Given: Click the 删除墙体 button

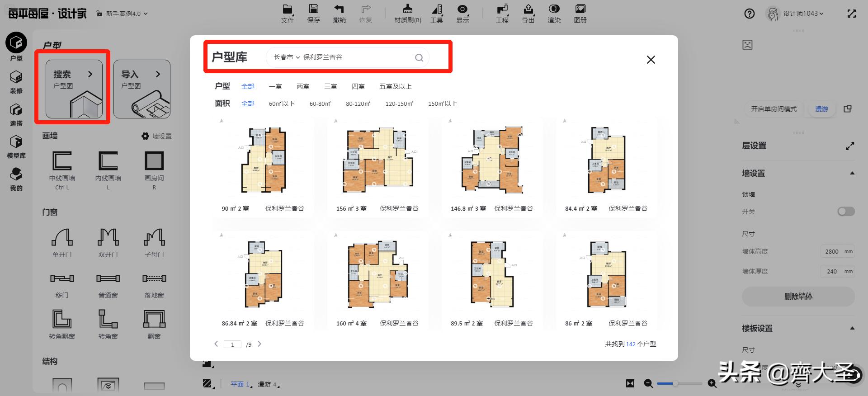Looking at the screenshot, I should tap(798, 297).
